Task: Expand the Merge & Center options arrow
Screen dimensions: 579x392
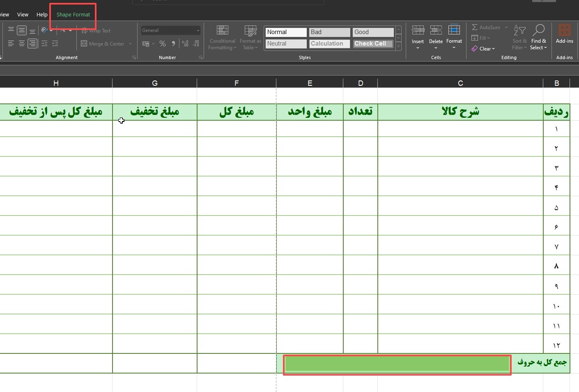Action: [x=130, y=44]
